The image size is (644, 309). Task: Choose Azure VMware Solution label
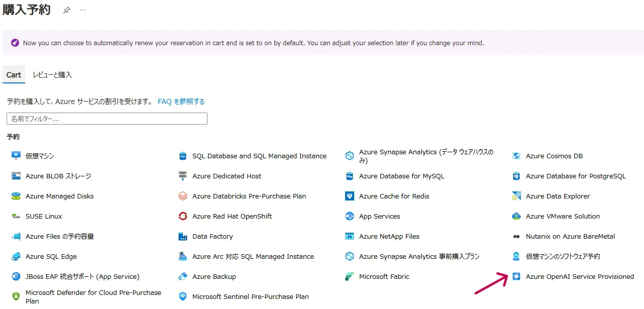point(563,216)
